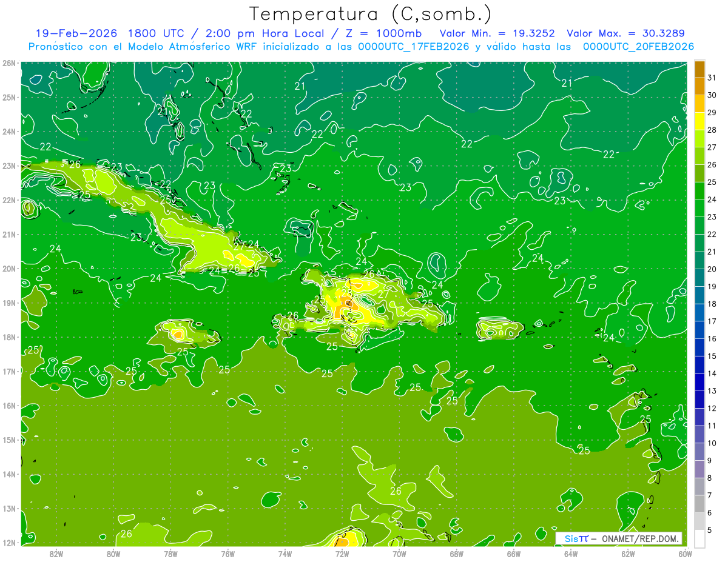Click the "20N" latitude axis label
The width and height of the screenshot is (728, 562).
(x=9, y=268)
